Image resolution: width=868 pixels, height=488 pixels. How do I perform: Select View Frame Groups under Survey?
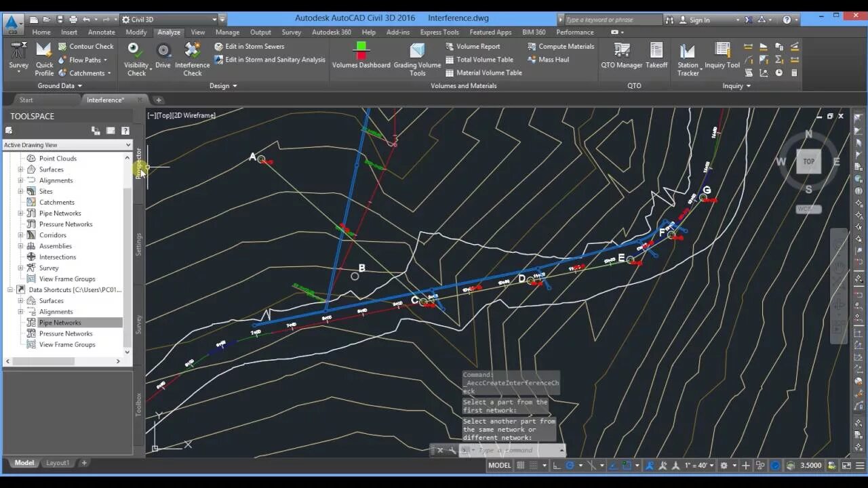point(67,279)
